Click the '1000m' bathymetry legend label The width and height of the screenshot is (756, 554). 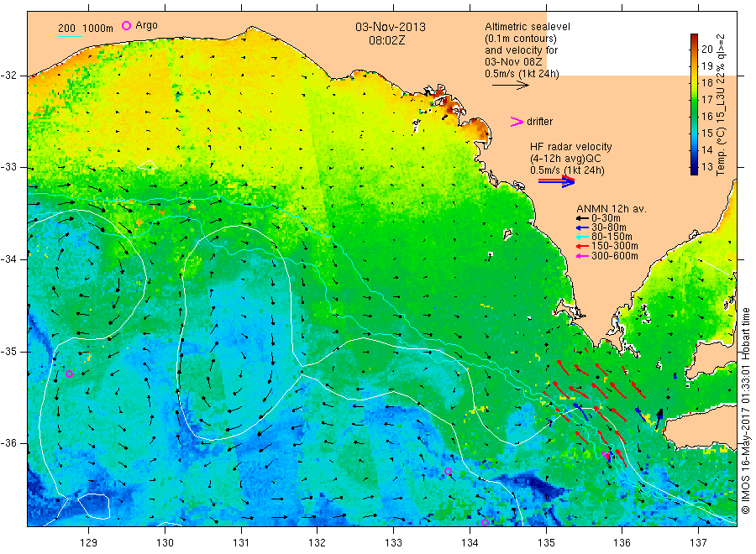click(x=98, y=29)
